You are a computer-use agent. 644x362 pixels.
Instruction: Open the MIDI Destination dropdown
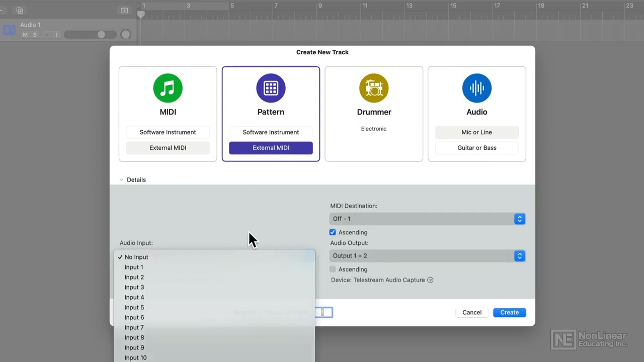tap(427, 219)
